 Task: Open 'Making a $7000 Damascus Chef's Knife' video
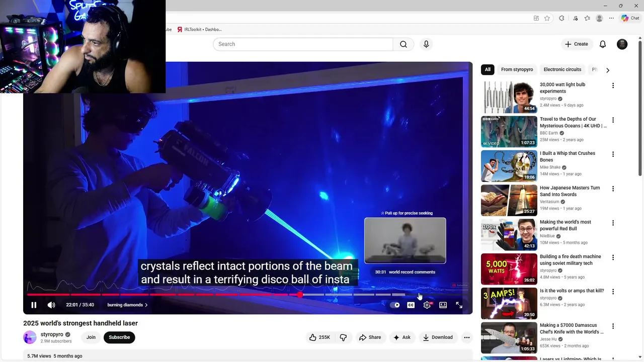(x=572, y=329)
